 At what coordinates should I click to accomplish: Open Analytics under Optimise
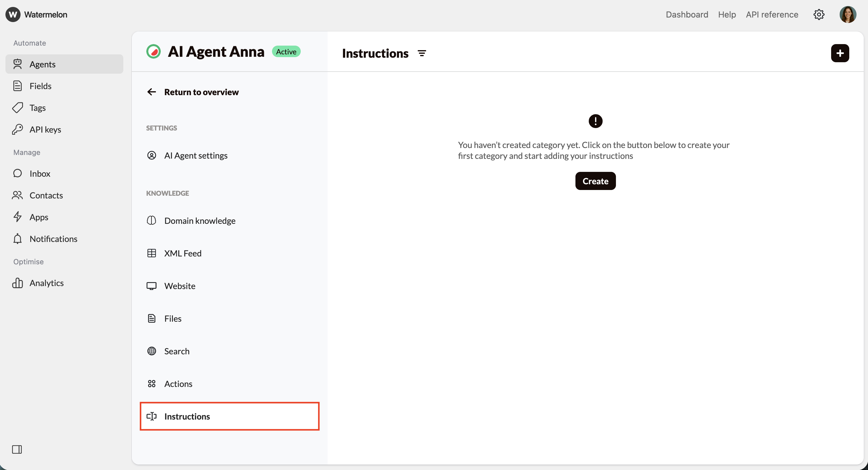point(47,283)
